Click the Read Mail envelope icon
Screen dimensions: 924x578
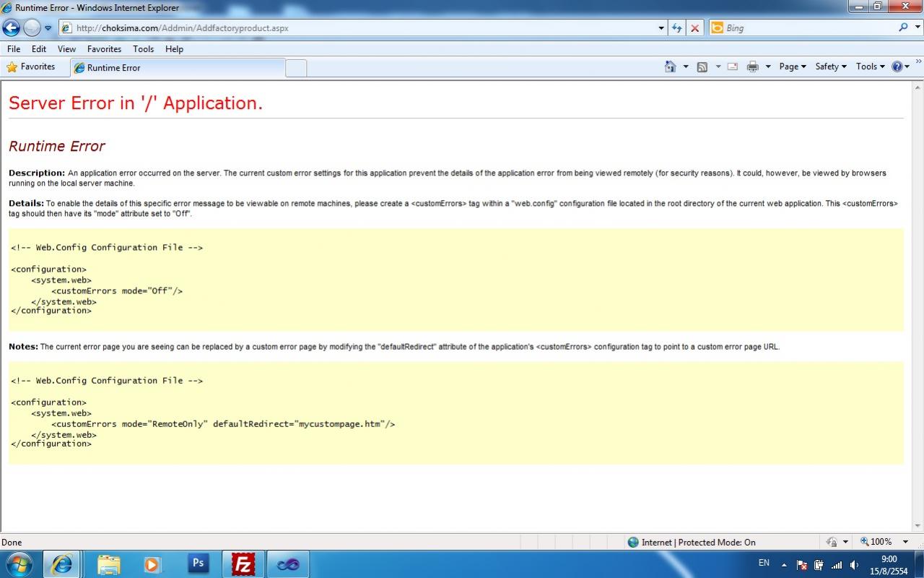(733, 66)
